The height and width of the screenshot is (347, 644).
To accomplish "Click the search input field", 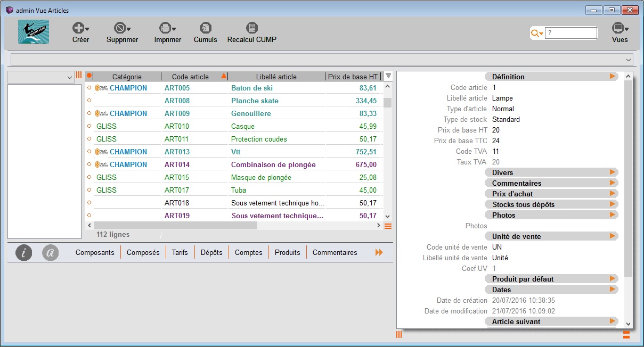I will tap(571, 33).
